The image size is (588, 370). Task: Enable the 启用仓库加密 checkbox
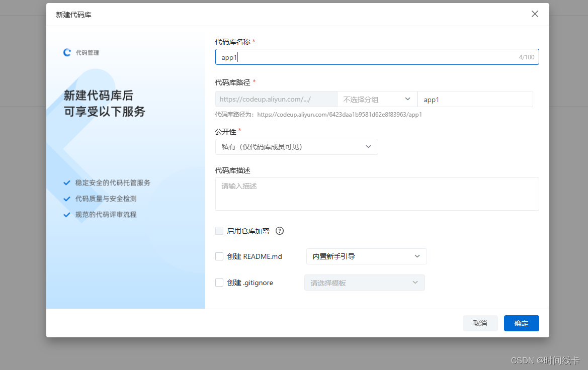[219, 230]
